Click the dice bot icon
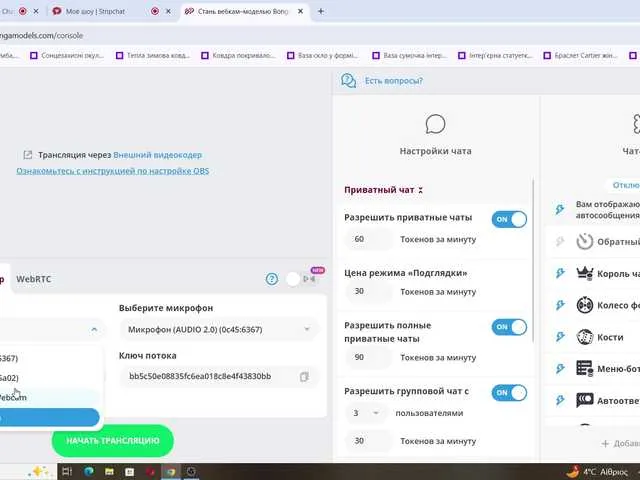 [559, 337]
